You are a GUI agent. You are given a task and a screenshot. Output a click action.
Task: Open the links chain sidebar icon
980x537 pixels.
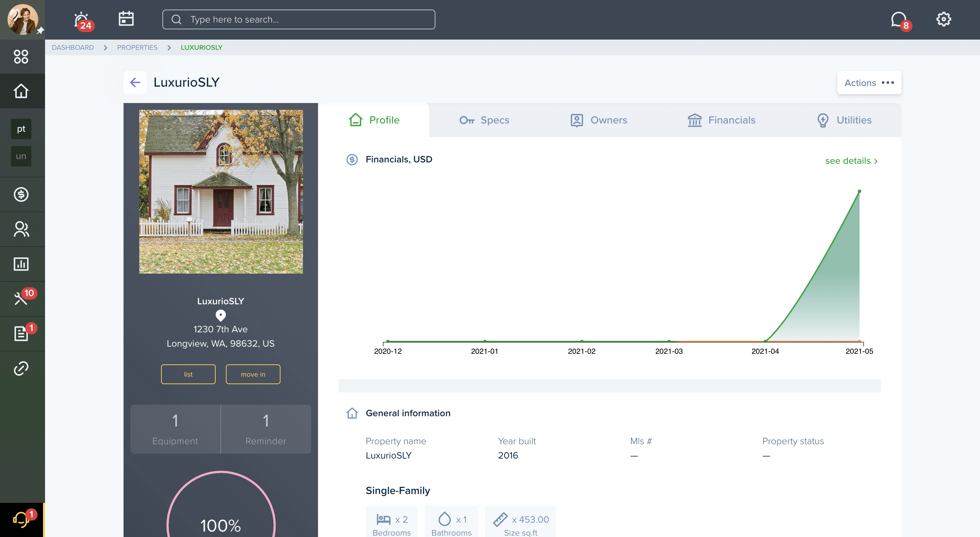pos(21,368)
